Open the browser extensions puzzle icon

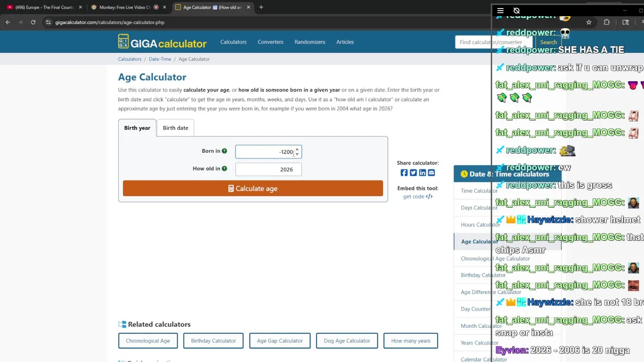607,22
